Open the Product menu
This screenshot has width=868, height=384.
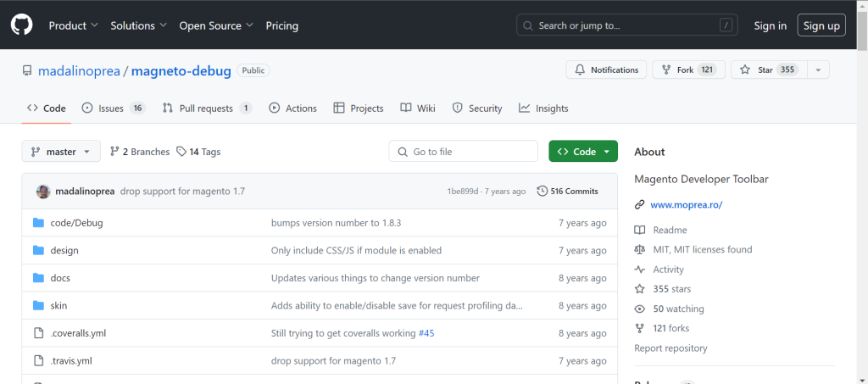tap(74, 25)
